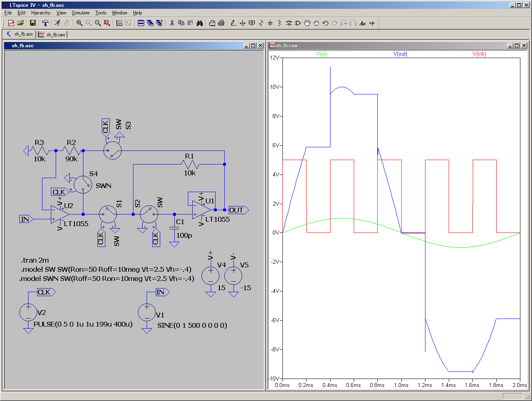Maximize the sh_fb.raw waveform window
This screenshot has width=532, height=401.
[516, 46]
